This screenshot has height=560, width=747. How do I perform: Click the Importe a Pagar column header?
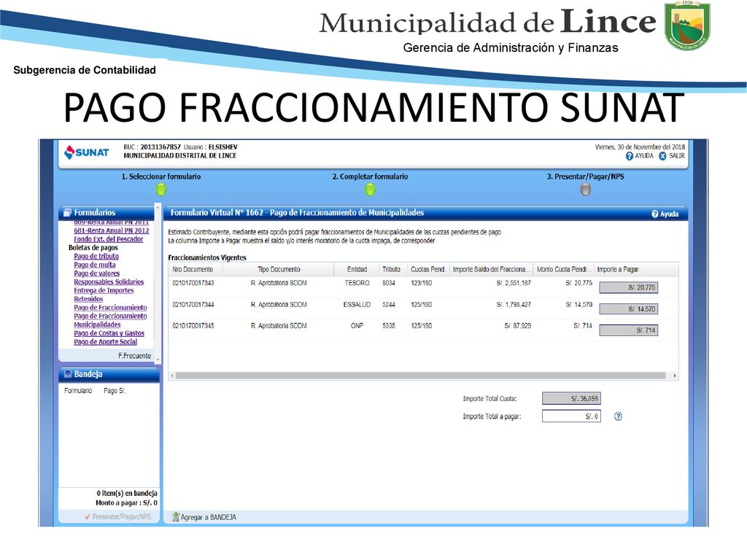[x=636, y=270]
